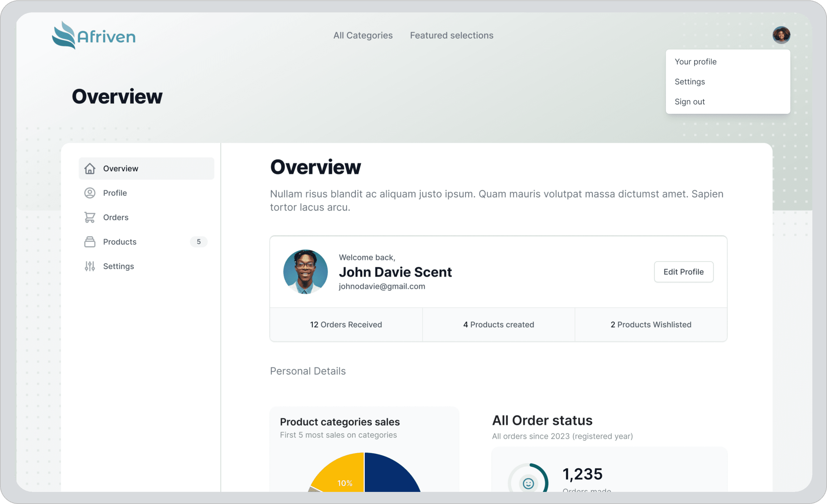This screenshot has height=504, width=827.
Task: Click the 4 Products created stat
Action: click(499, 324)
